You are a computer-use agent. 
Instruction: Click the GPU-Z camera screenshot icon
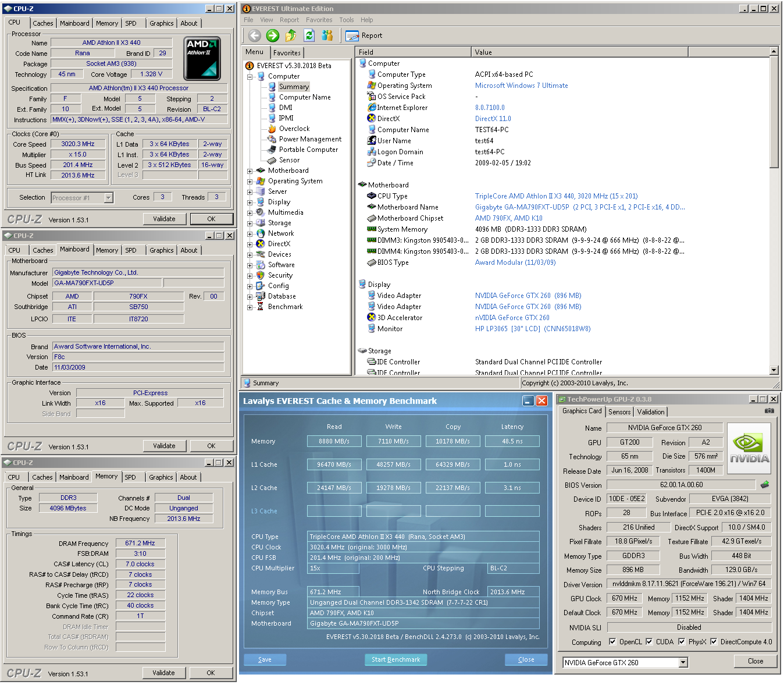point(769,411)
